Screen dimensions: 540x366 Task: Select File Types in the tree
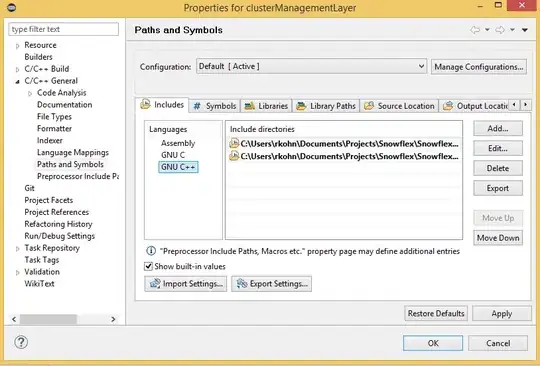tap(54, 117)
